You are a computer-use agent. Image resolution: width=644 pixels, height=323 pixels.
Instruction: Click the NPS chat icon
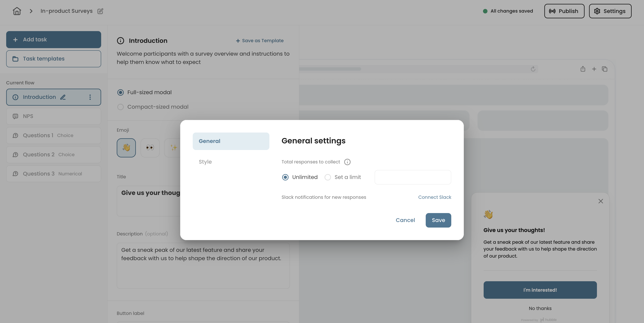click(x=15, y=116)
